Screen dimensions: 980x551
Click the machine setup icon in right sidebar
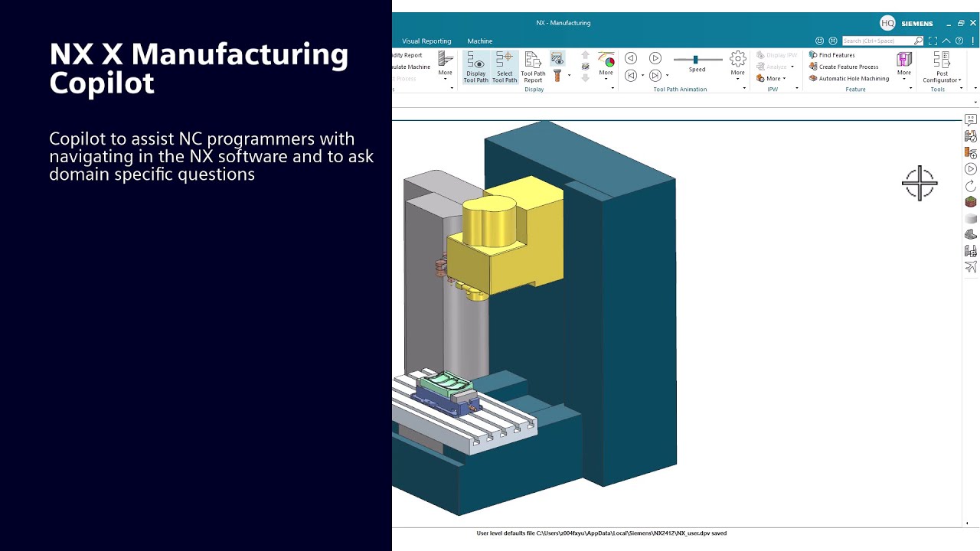pos(971,251)
